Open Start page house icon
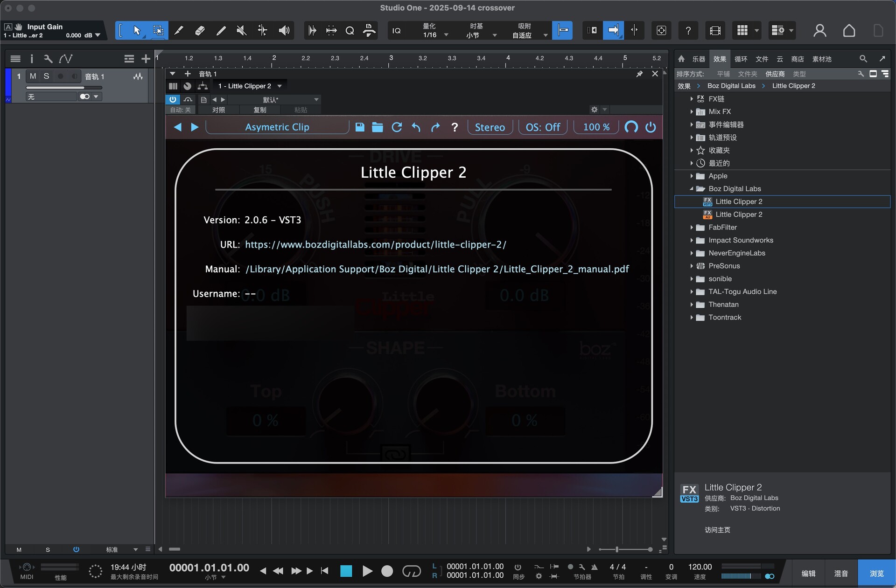The image size is (896, 588). (x=849, y=31)
